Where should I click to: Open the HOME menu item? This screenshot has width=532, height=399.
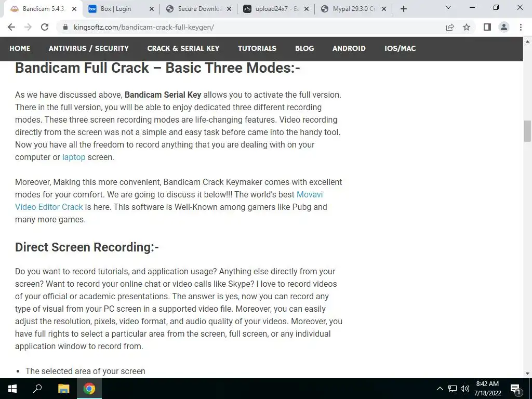[20, 48]
